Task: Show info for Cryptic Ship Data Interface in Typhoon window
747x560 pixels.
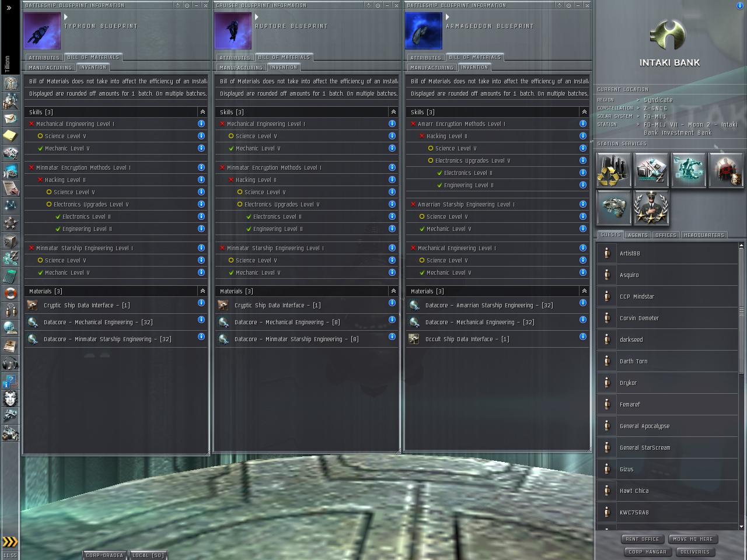Action: pos(201,303)
